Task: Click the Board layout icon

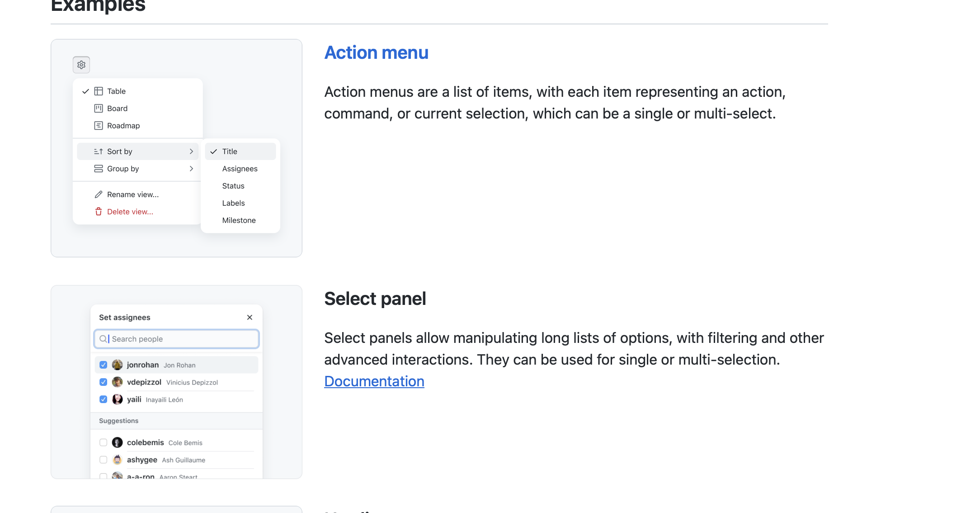Action: coord(99,108)
